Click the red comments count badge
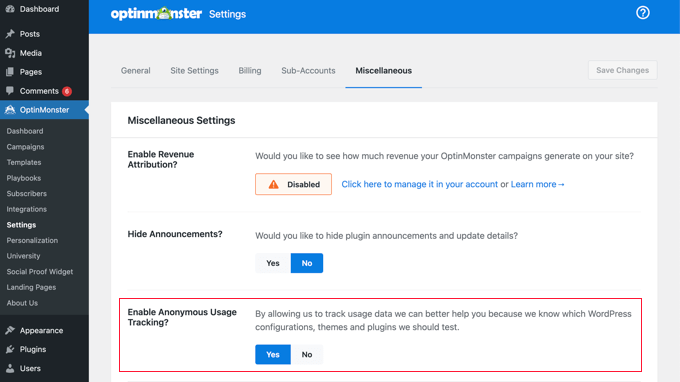The image size is (680, 382). pyautogui.click(x=67, y=91)
